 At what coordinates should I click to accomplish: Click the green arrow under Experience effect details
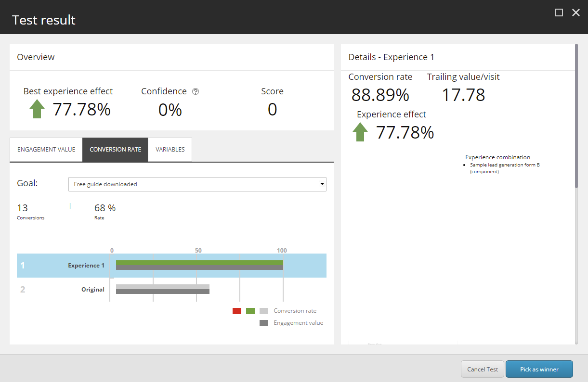pos(360,132)
